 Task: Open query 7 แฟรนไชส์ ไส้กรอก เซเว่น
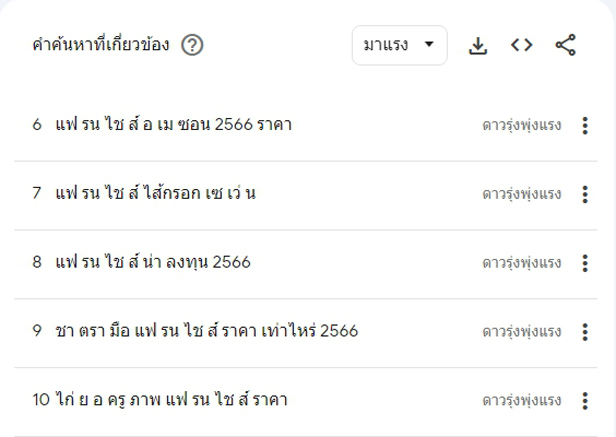[156, 194]
